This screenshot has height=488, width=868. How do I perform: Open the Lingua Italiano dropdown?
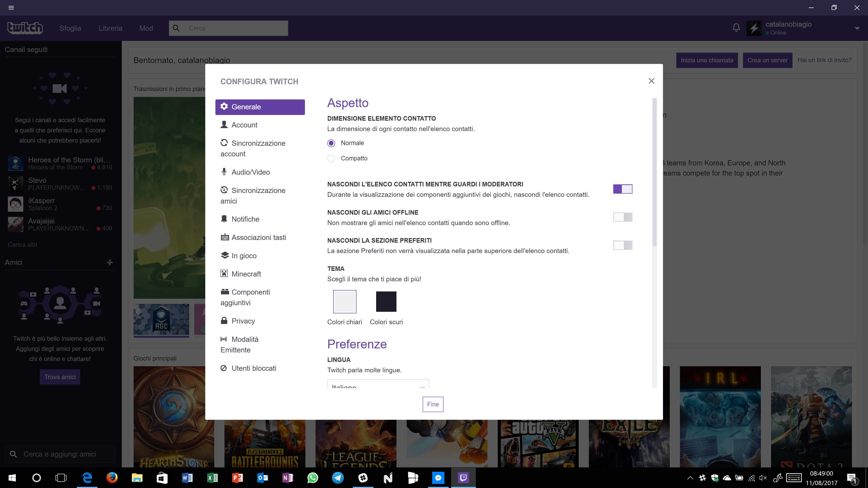[x=378, y=384]
